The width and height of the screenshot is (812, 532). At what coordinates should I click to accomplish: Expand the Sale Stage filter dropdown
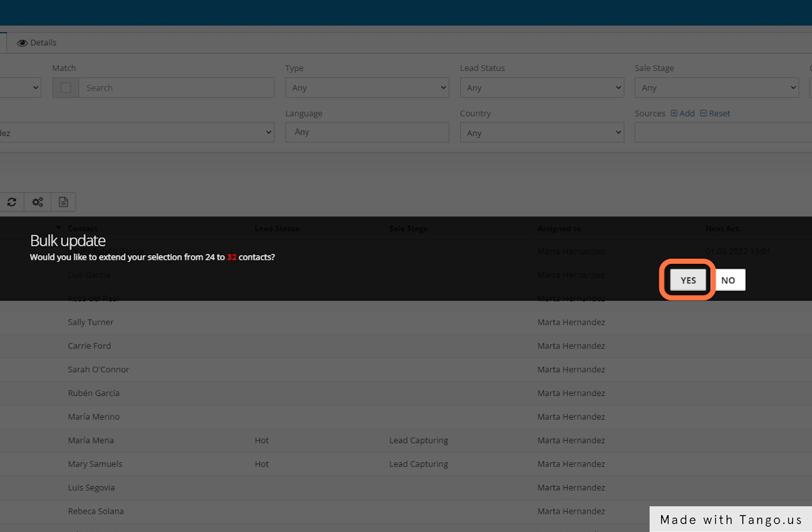tap(716, 87)
